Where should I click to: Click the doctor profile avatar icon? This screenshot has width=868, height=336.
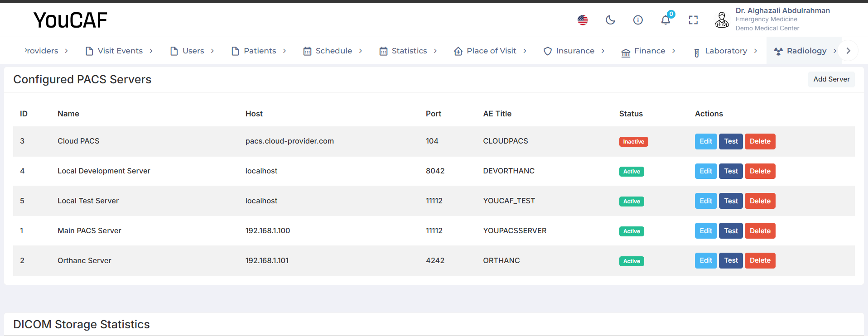click(x=722, y=20)
